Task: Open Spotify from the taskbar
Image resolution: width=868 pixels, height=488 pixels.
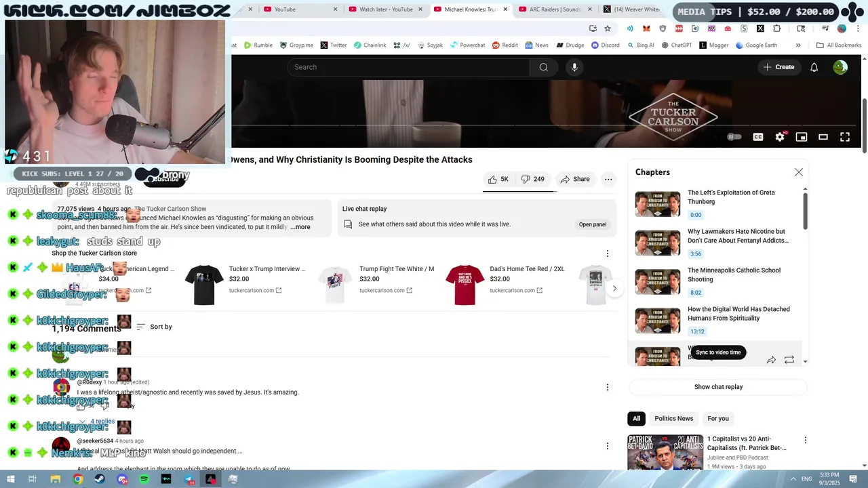Action: (144, 479)
